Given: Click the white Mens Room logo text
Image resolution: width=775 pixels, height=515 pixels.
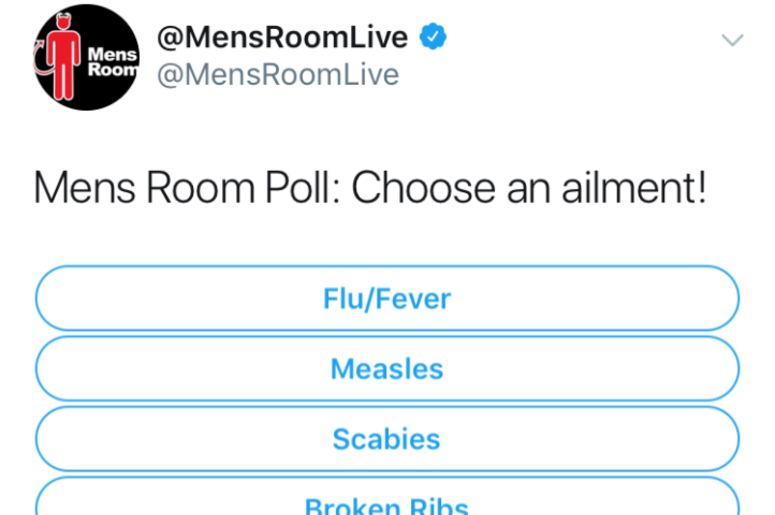Looking at the screenshot, I should 113,62.
